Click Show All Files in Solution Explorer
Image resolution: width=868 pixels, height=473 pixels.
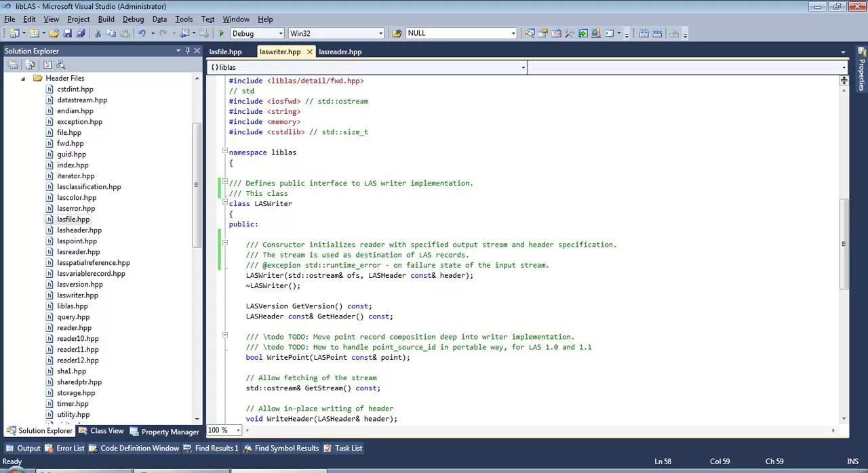click(x=30, y=65)
